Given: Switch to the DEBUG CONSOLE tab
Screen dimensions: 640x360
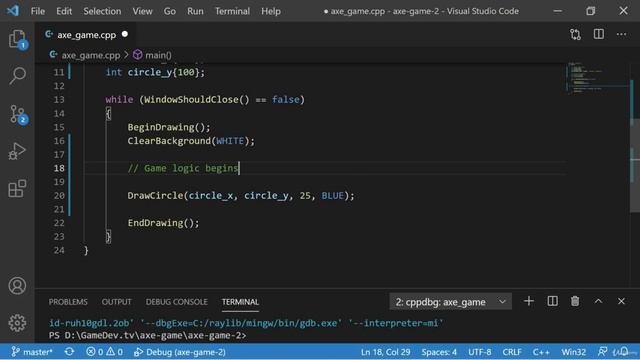Looking at the screenshot, I should point(176,302).
